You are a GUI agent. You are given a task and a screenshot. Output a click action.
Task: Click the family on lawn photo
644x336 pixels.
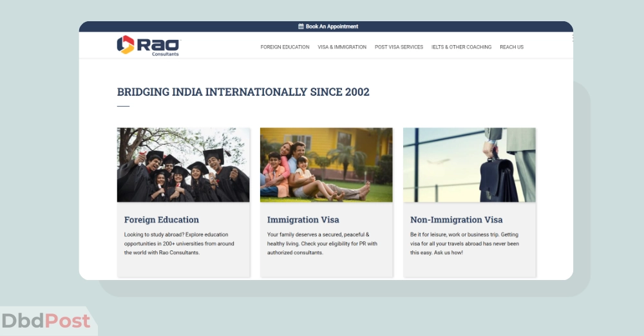(x=326, y=165)
